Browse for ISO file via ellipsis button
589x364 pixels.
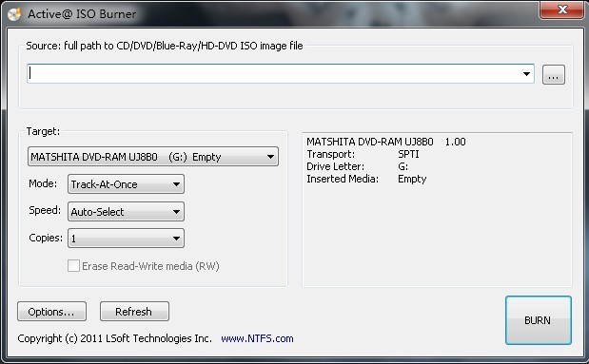[553, 75]
